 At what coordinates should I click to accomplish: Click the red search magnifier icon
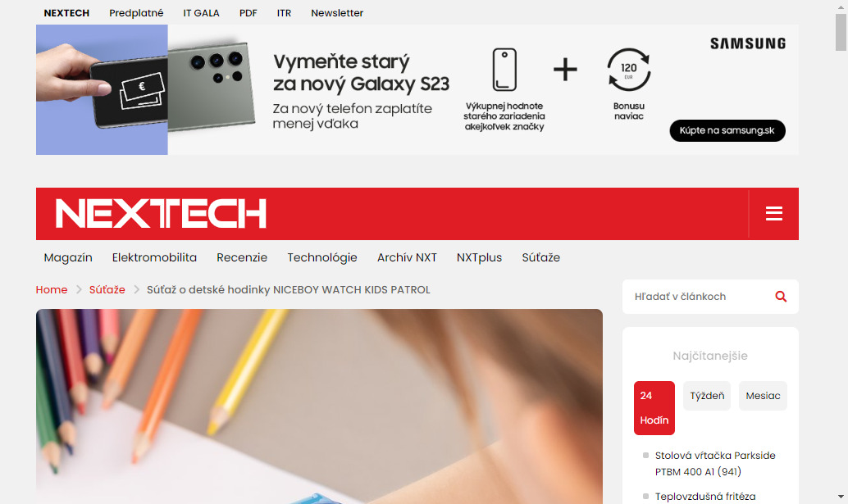pyautogui.click(x=781, y=296)
